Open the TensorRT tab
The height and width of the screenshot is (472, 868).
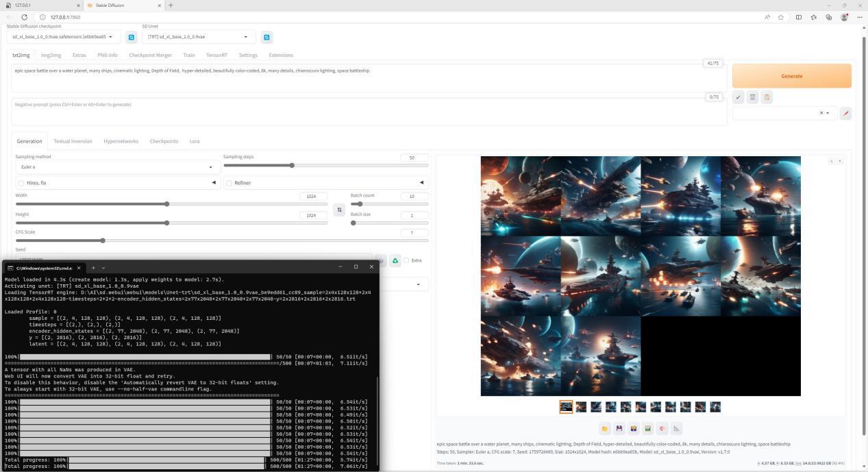tap(216, 55)
